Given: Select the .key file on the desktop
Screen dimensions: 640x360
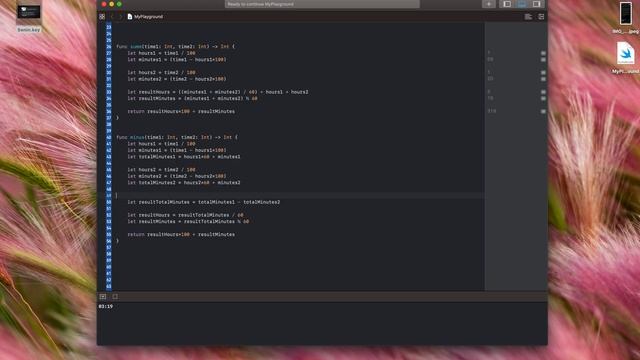Looking at the screenshot, I should pyautogui.click(x=29, y=17).
